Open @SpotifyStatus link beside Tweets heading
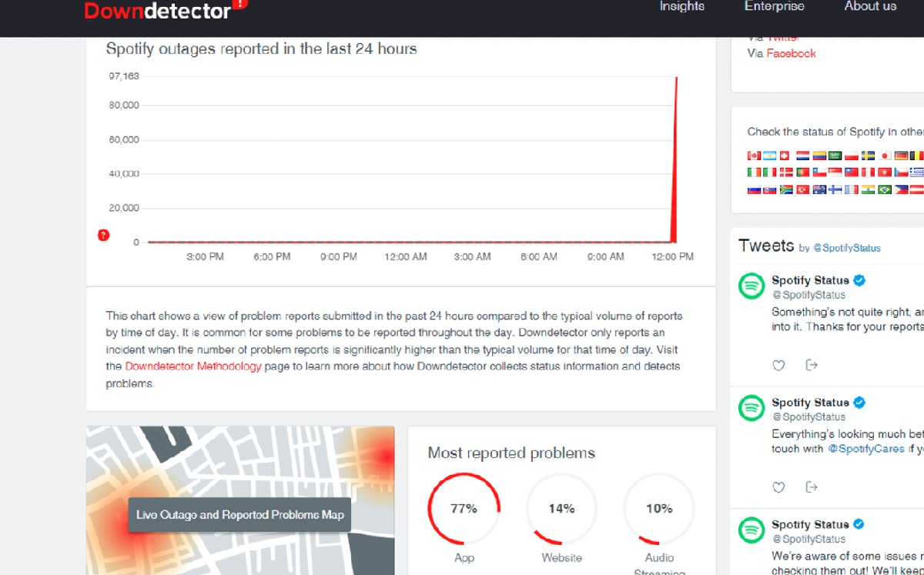This screenshot has height=575, width=924. coord(847,248)
